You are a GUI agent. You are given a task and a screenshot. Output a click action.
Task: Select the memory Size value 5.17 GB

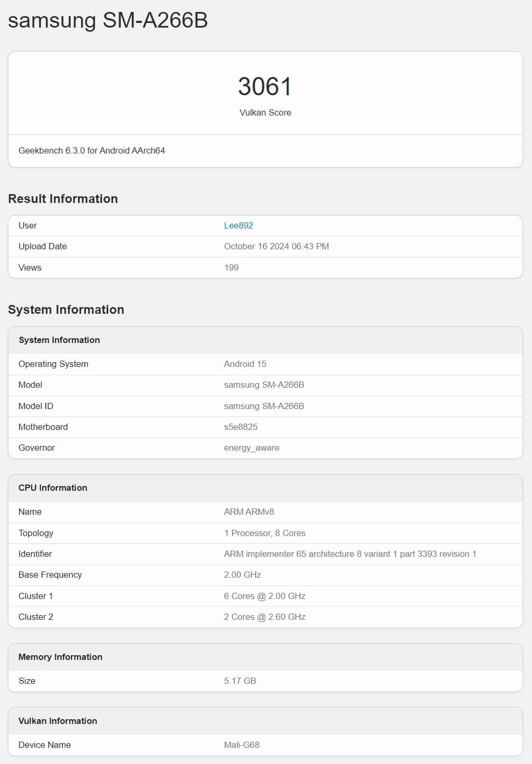pyautogui.click(x=240, y=681)
